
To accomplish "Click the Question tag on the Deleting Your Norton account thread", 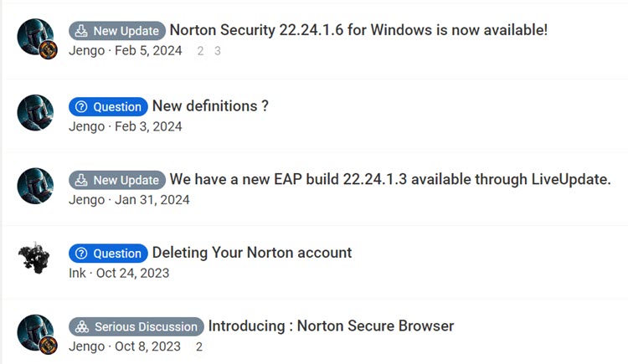I will (108, 254).
